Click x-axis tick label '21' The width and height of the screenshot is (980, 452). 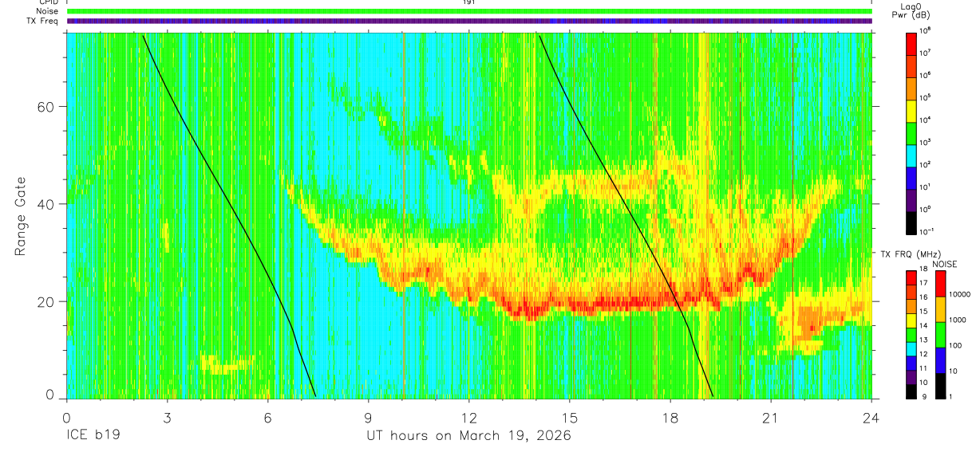tap(771, 418)
